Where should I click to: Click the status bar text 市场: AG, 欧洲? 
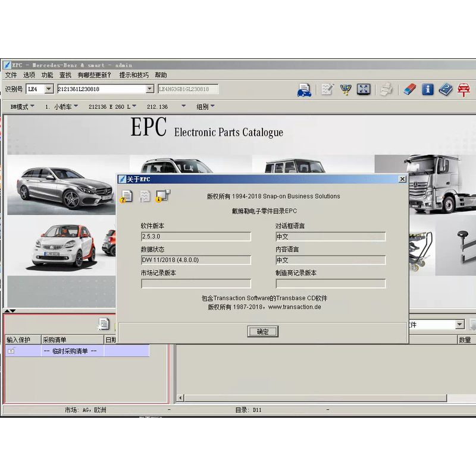coord(85,410)
